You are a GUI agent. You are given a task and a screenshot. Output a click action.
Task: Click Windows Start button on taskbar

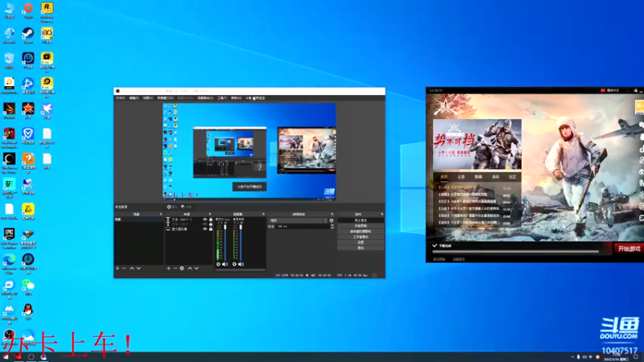tap(6, 357)
